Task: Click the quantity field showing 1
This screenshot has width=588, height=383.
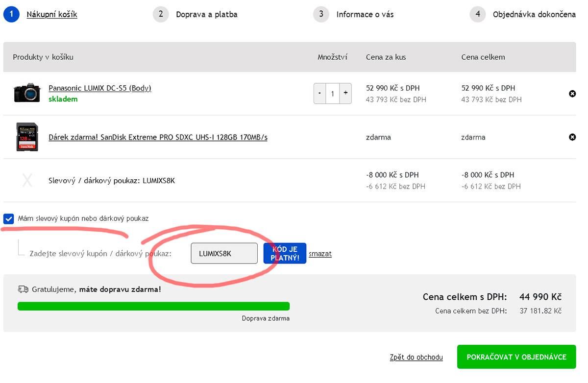Action: [333, 93]
